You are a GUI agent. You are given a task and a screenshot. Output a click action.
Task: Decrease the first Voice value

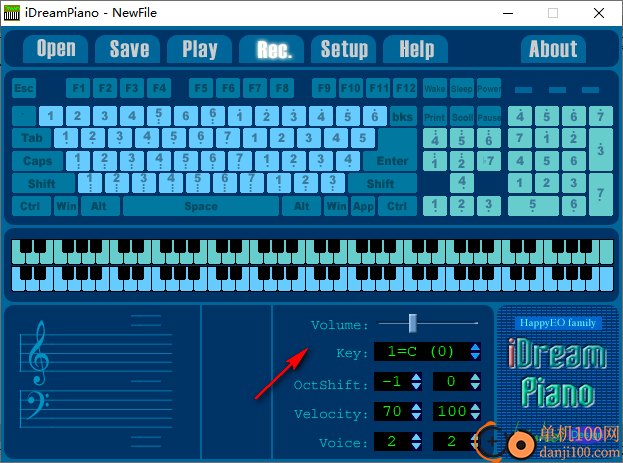(416, 445)
